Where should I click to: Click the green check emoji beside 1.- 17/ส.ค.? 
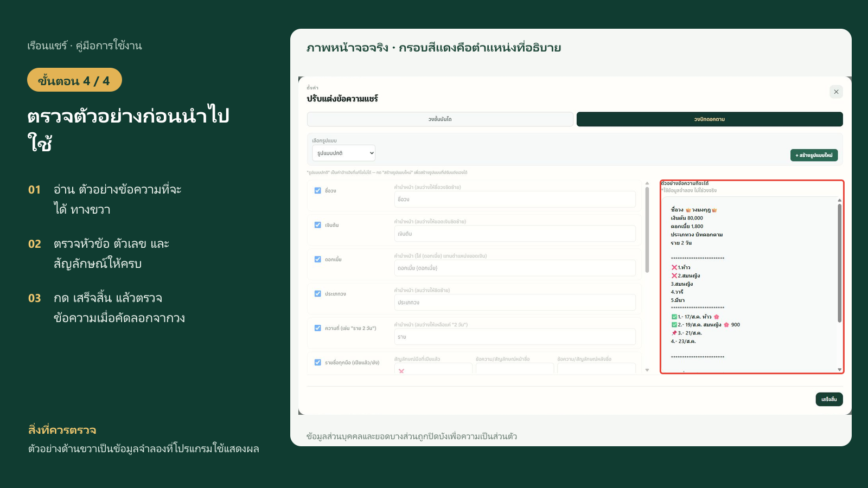pyautogui.click(x=674, y=317)
